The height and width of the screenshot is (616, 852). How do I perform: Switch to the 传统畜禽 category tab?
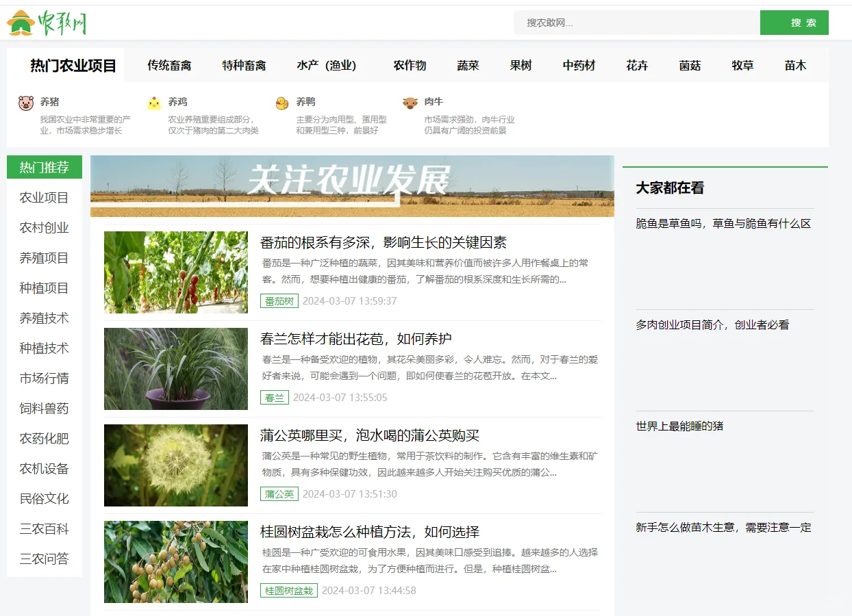pyautogui.click(x=168, y=65)
